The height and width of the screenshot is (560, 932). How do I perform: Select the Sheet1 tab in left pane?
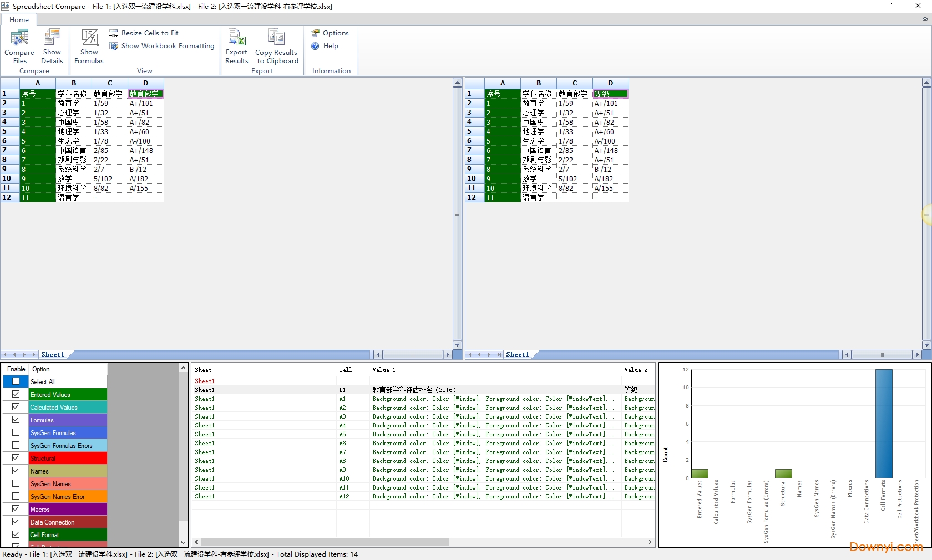pyautogui.click(x=53, y=354)
